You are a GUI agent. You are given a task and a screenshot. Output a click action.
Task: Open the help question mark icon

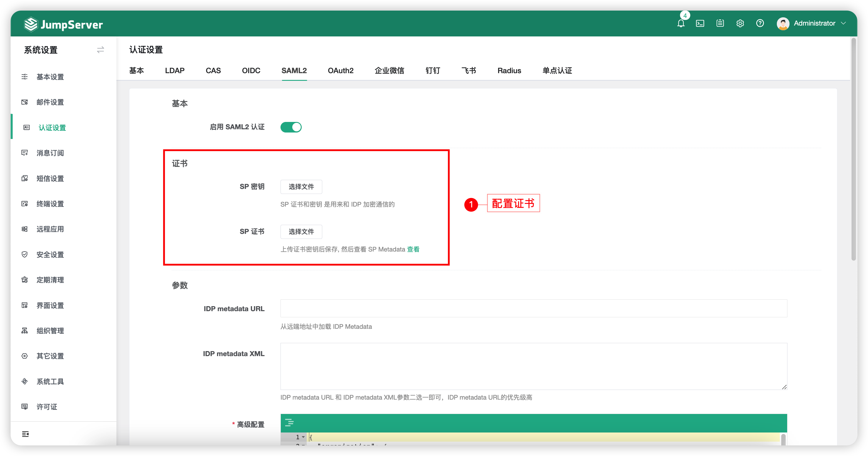pos(760,23)
